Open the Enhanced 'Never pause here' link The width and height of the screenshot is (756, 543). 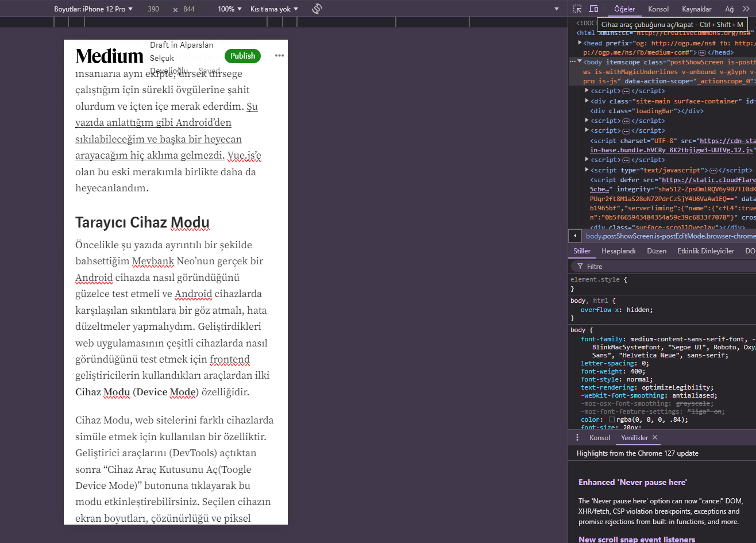[x=632, y=482]
